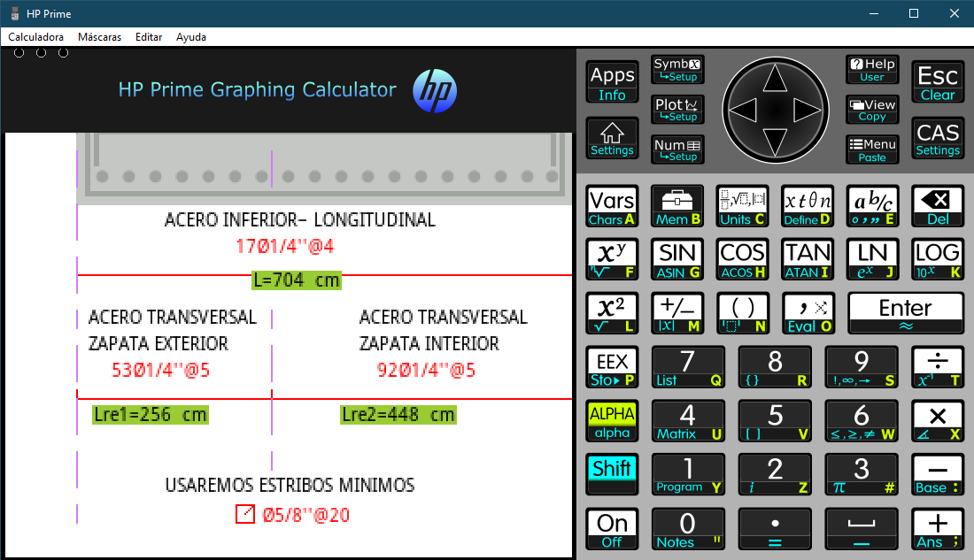The height and width of the screenshot is (560, 974).
Task: Open the Calculadora menu
Action: 35,37
